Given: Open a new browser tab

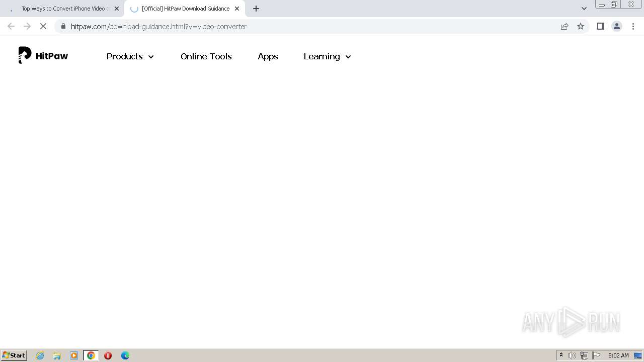Looking at the screenshot, I should 256,9.
